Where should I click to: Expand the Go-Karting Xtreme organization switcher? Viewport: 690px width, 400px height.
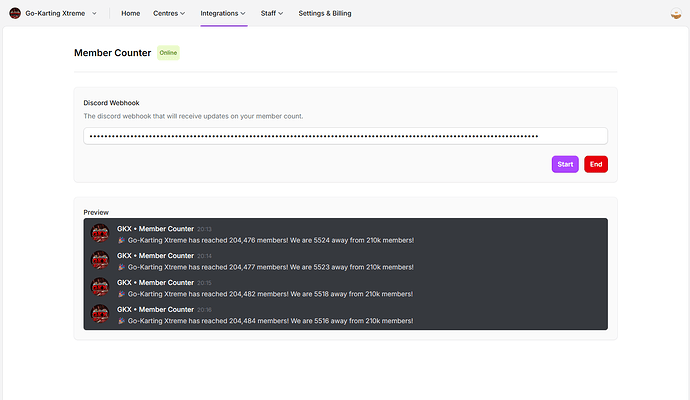tap(94, 13)
